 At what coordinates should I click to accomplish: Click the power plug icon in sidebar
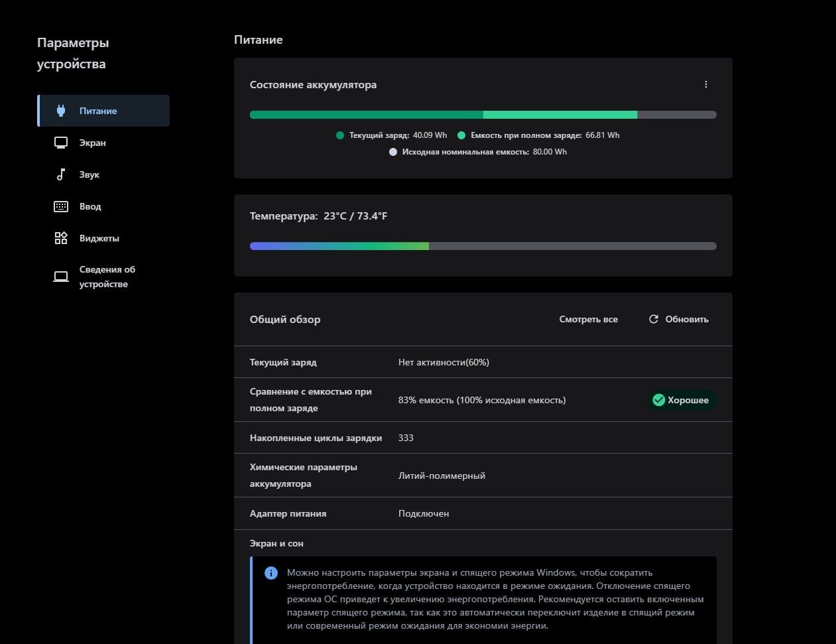pos(61,111)
